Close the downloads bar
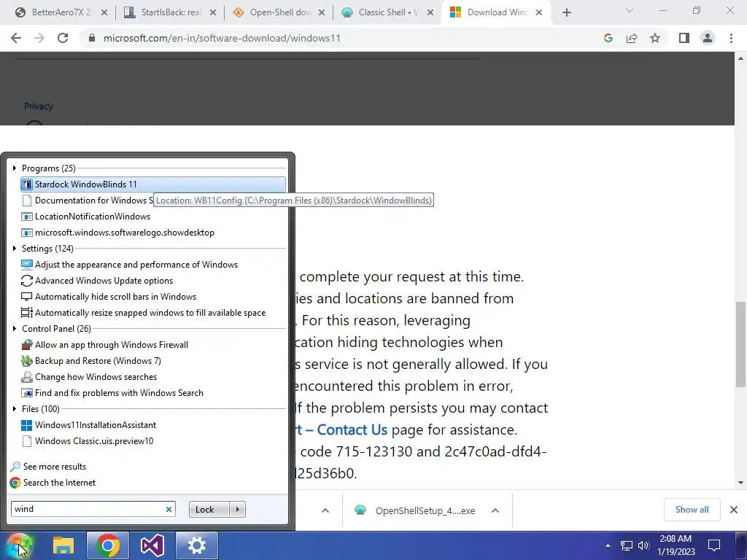This screenshot has height=560, width=747. tap(734, 510)
